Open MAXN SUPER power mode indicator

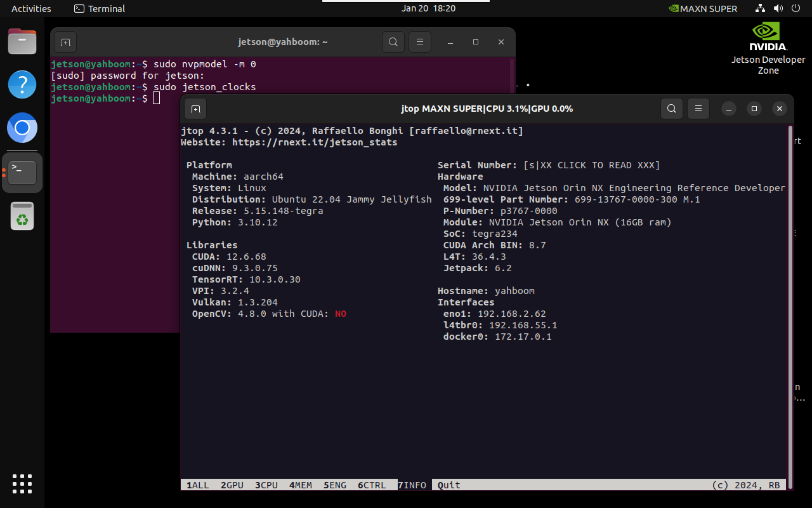click(703, 9)
